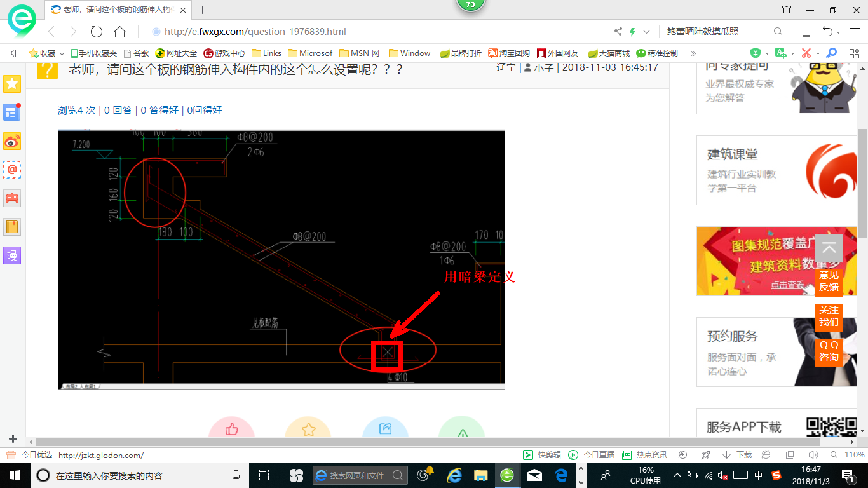This screenshot has height=488, width=868.
Task: Open the skin shirt icon in title bar
Action: [x=787, y=10]
